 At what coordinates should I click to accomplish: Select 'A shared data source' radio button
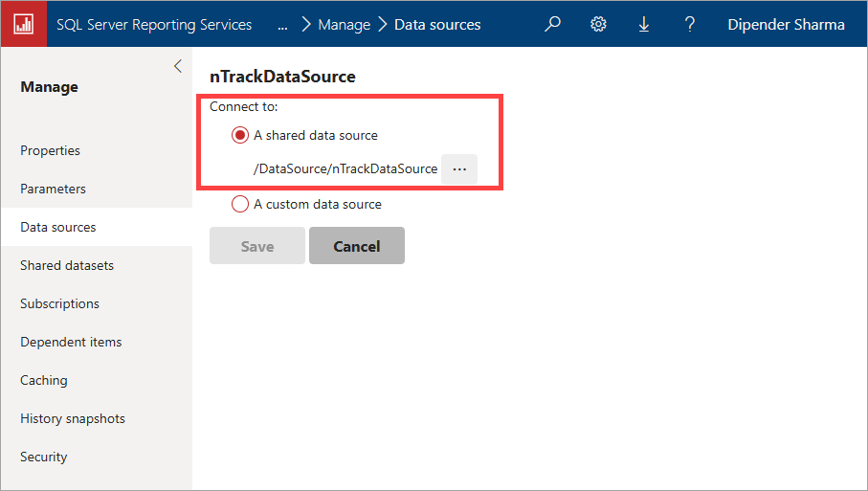239,135
